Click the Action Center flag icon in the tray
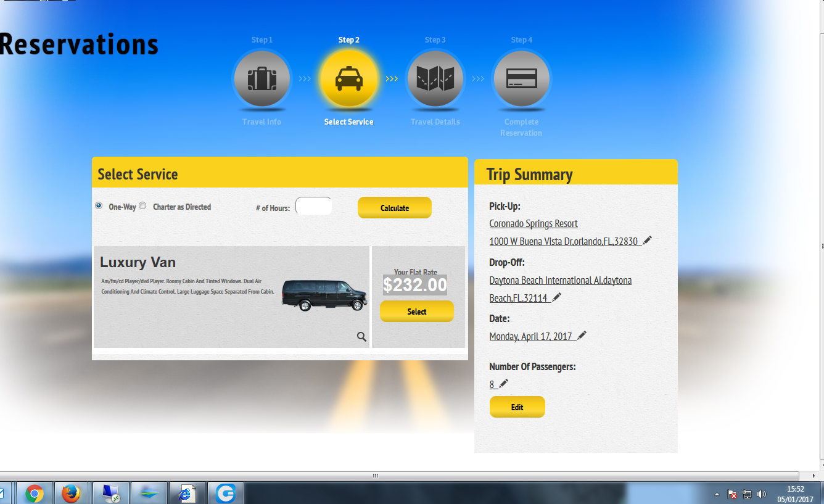The height and width of the screenshot is (504, 824). tap(732, 494)
